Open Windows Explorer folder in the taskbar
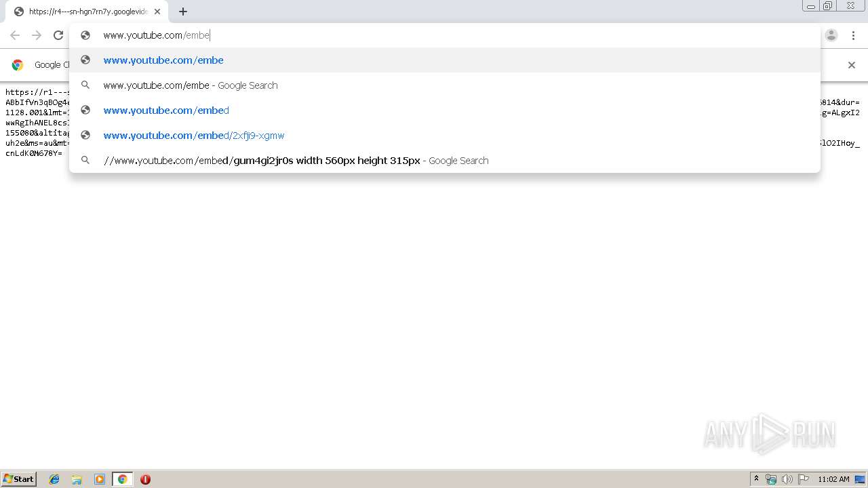The image size is (868, 488). [x=77, y=479]
